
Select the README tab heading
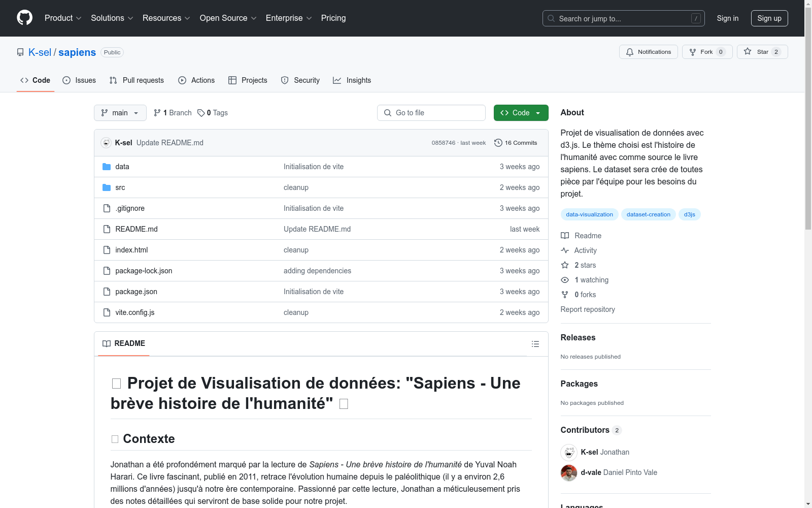(x=124, y=343)
